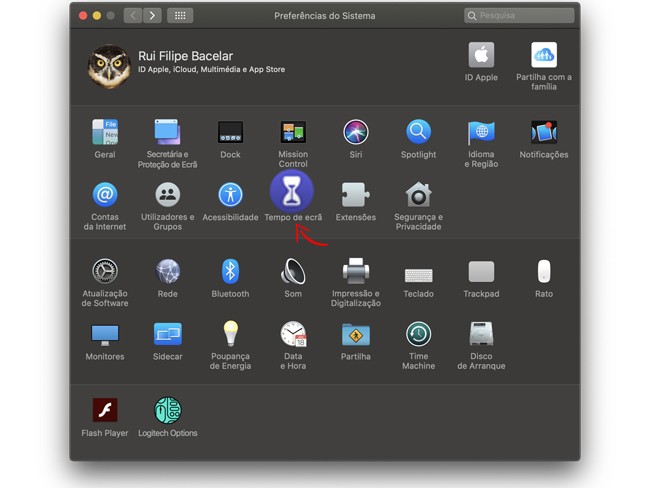Open Atualização de Software
This screenshot has height=488, width=650.
pyautogui.click(x=105, y=271)
